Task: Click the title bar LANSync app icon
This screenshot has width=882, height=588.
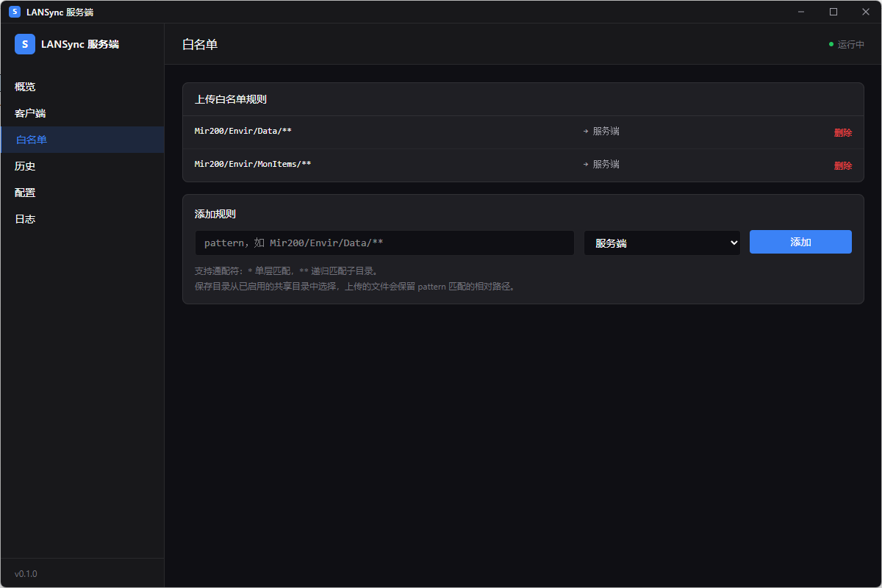Action: tap(15, 12)
